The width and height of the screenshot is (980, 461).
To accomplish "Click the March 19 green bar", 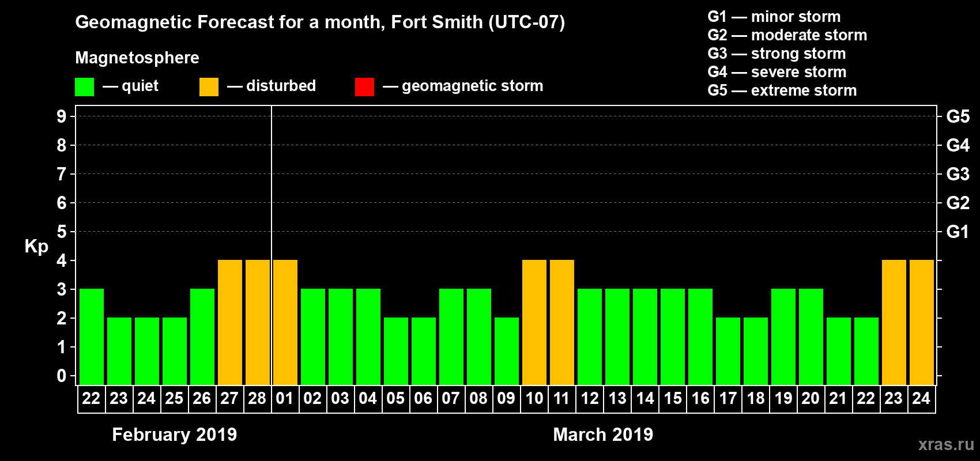I will [x=783, y=337].
